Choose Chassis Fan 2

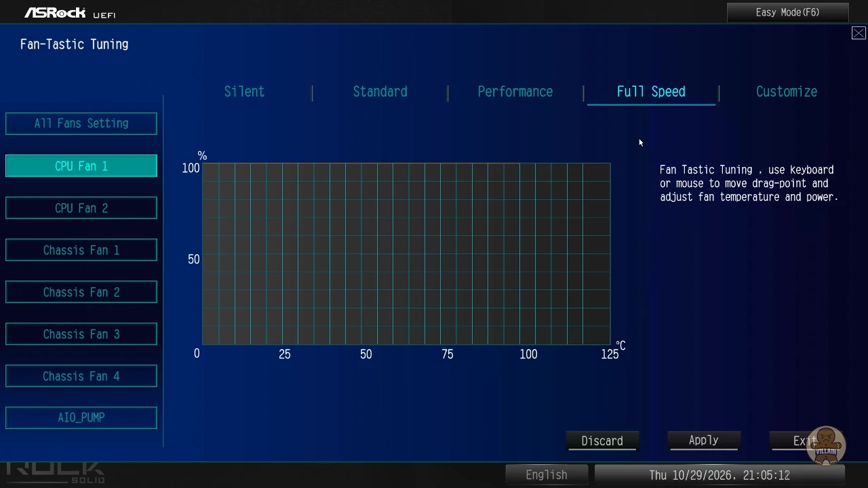[x=81, y=292]
